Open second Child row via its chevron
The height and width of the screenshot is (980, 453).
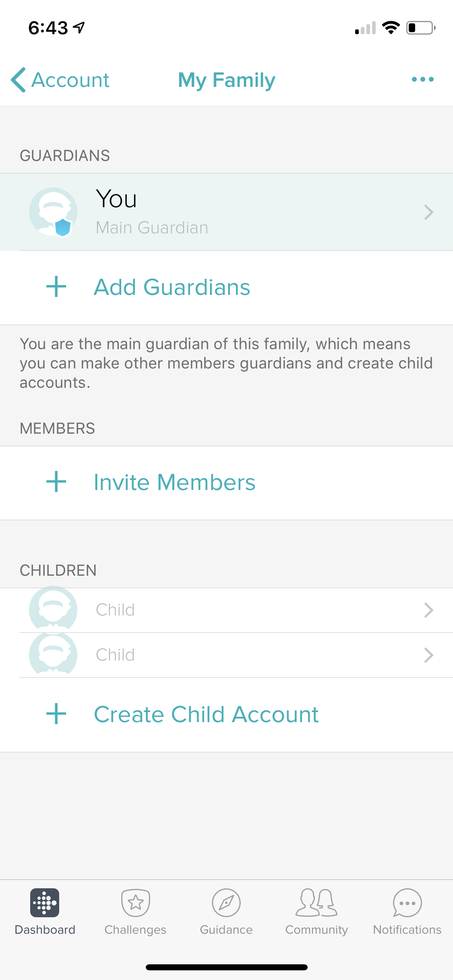click(428, 655)
